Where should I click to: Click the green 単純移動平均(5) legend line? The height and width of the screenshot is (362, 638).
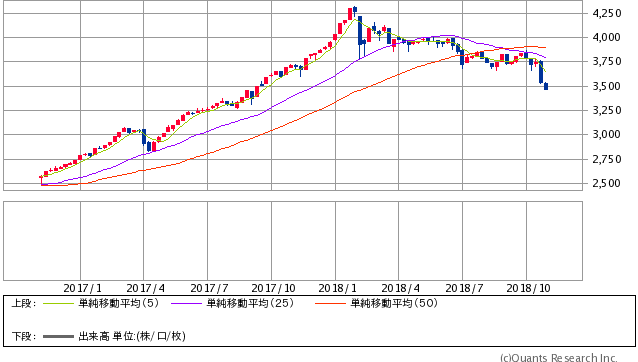[x=59, y=303]
